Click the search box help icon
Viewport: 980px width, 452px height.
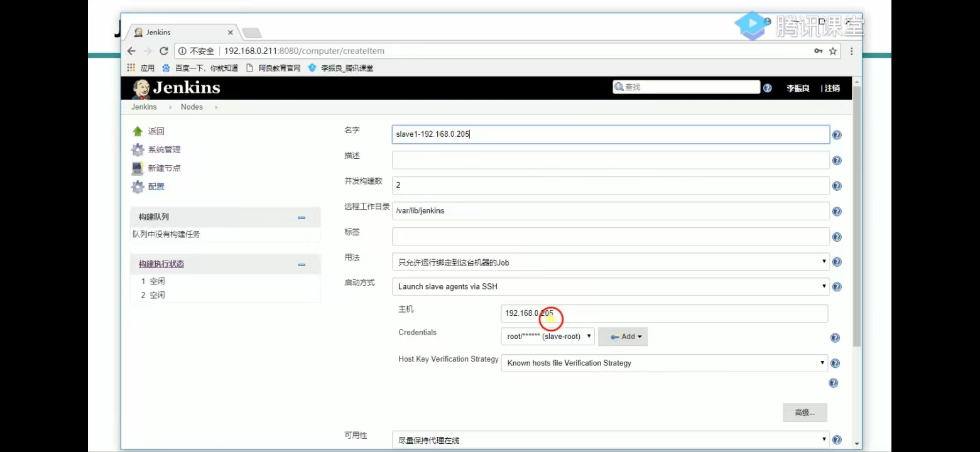click(x=767, y=88)
